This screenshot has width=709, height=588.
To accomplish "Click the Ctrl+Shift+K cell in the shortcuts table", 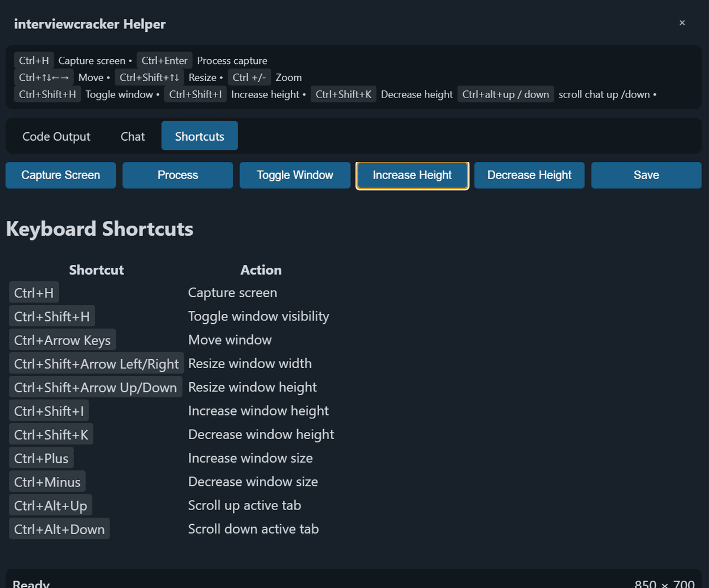I will coord(51,434).
